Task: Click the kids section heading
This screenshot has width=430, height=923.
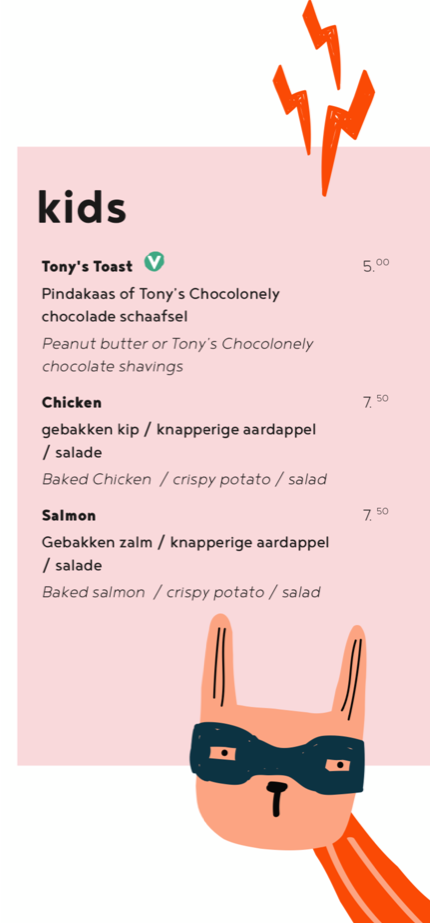Action: [81, 207]
